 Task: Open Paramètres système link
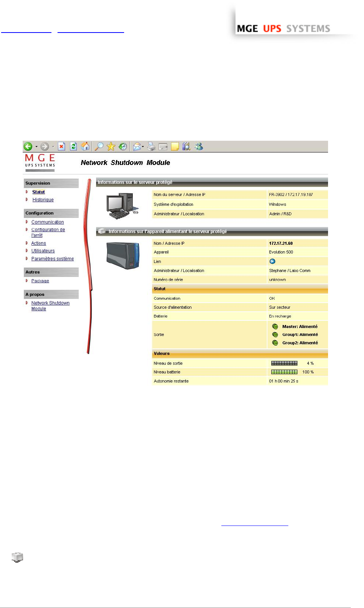[x=53, y=259]
